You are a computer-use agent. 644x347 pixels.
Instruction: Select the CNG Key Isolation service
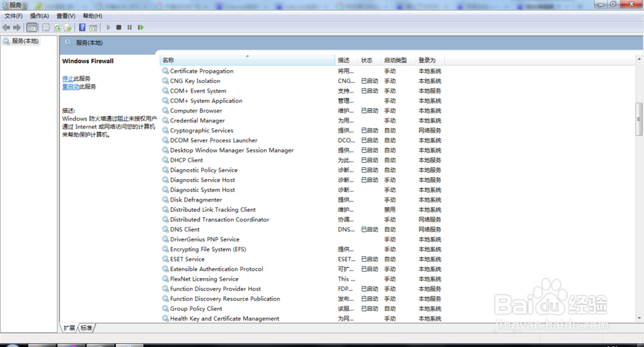click(x=195, y=81)
